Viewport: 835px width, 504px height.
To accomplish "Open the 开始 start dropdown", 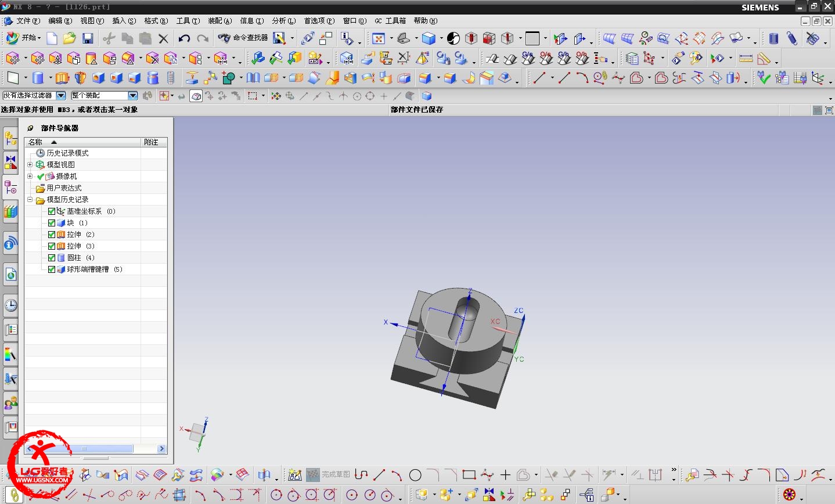I will (23, 38).
